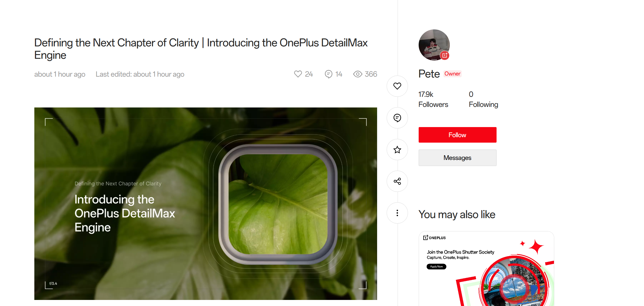This screenshot has height=306, width=644.
Task: Click the post title heading
Action: click(x=201, y=49)
